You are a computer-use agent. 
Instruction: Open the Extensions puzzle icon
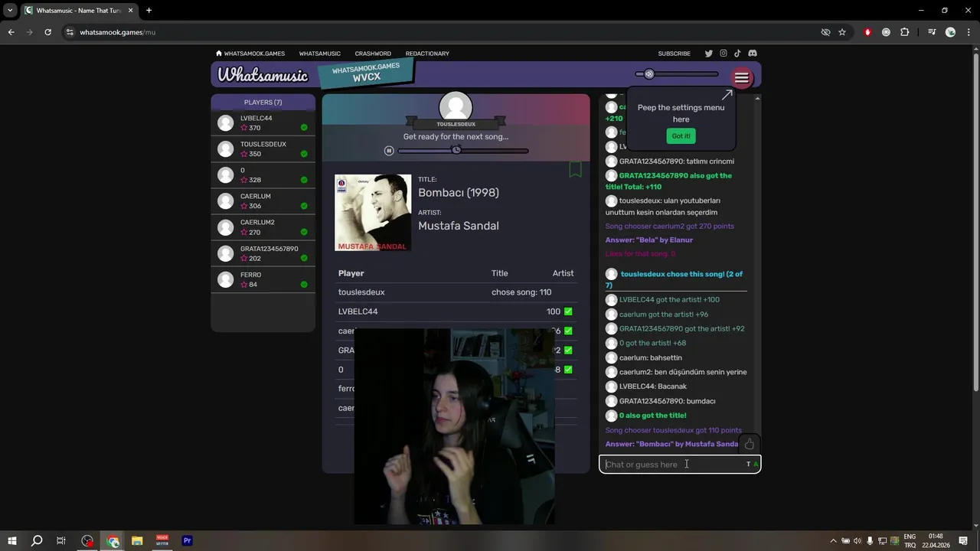(905, 32)
